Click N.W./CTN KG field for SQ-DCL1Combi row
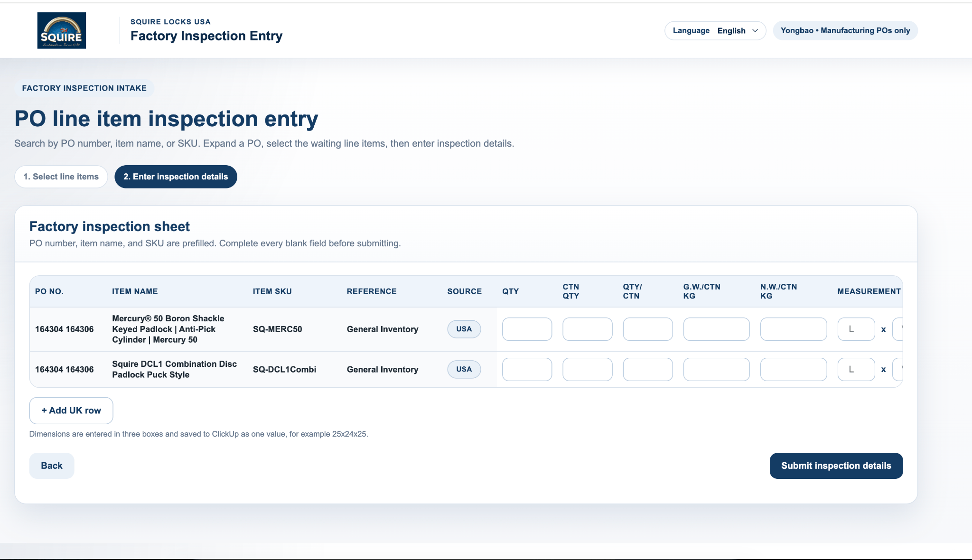 click(793, 369)
